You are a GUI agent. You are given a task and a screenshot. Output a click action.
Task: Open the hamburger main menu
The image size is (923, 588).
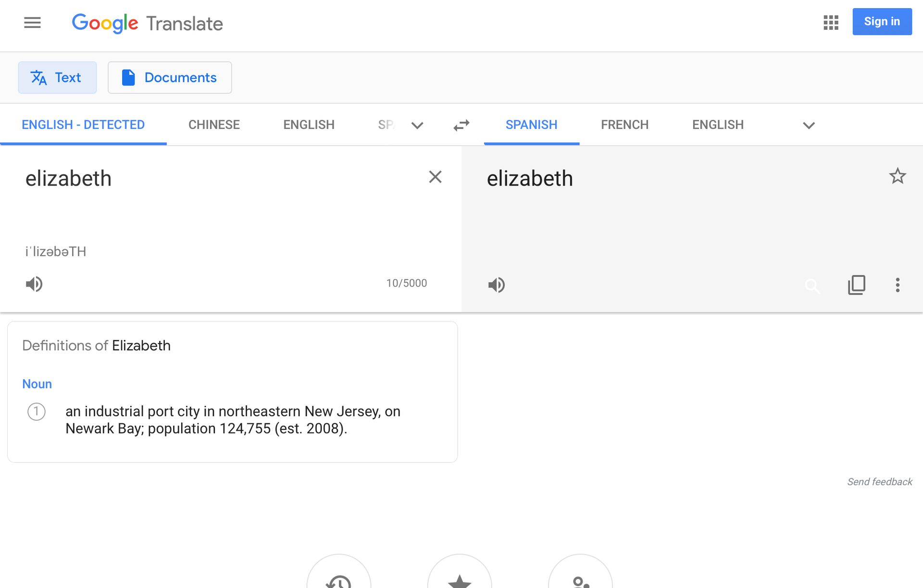point(32,23)
